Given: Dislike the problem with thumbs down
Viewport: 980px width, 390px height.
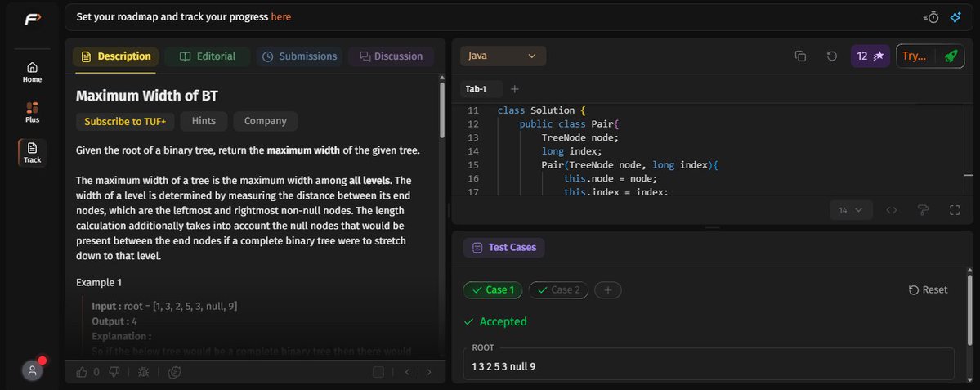Looking at the screenshot, I should click(x=114, y=372).
